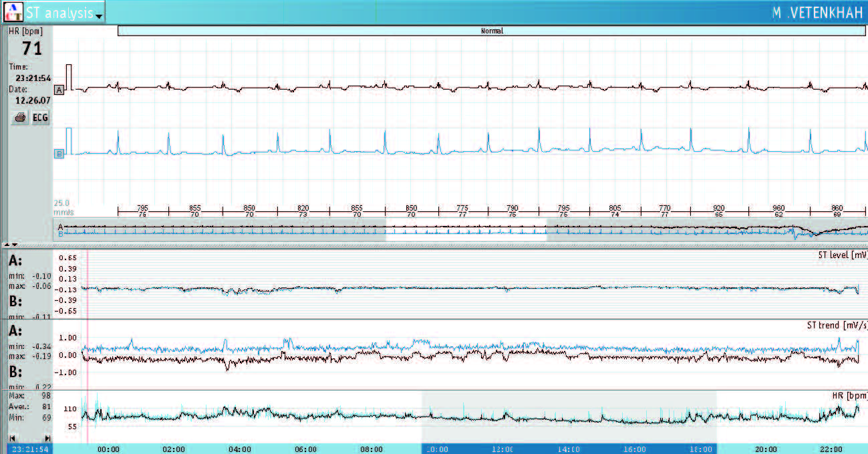Click the highlighted white region in the overview strip

click(466, 229)
